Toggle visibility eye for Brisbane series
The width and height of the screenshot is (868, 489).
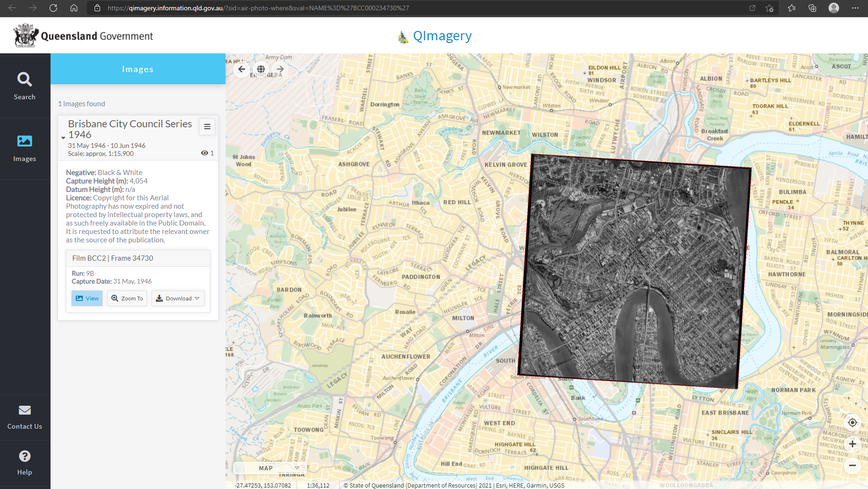tap(204, 153)
